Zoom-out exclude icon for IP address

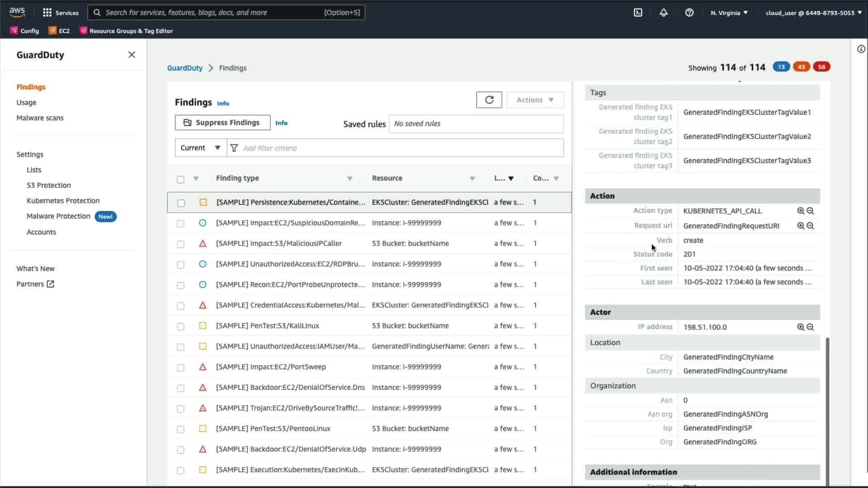[810, 327]
